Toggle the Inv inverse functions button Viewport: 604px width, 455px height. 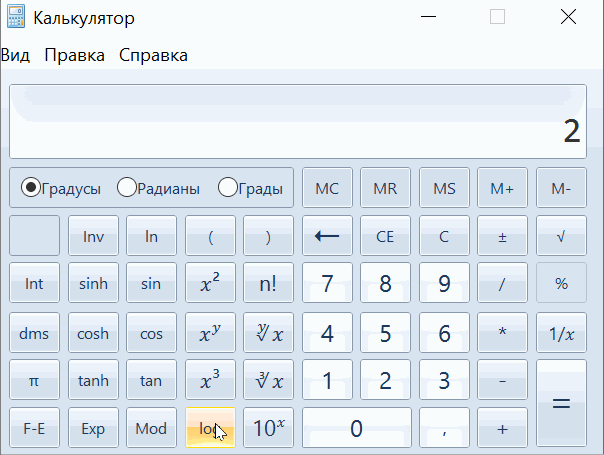click(x=93, y=236)
